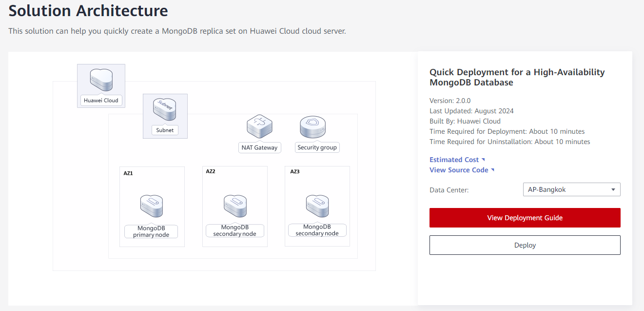Click the NAT Gateway icon
Screen dimensions: 644x311
(259, 127)
